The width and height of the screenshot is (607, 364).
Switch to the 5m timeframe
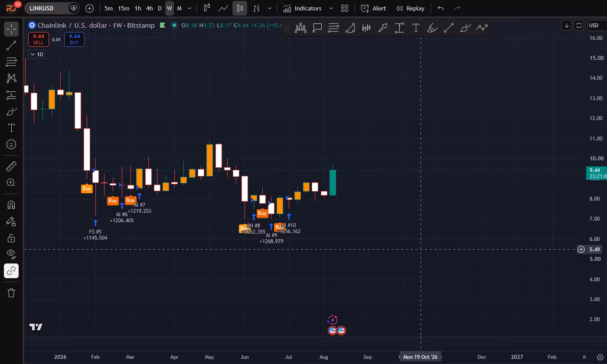click(108, 8)
